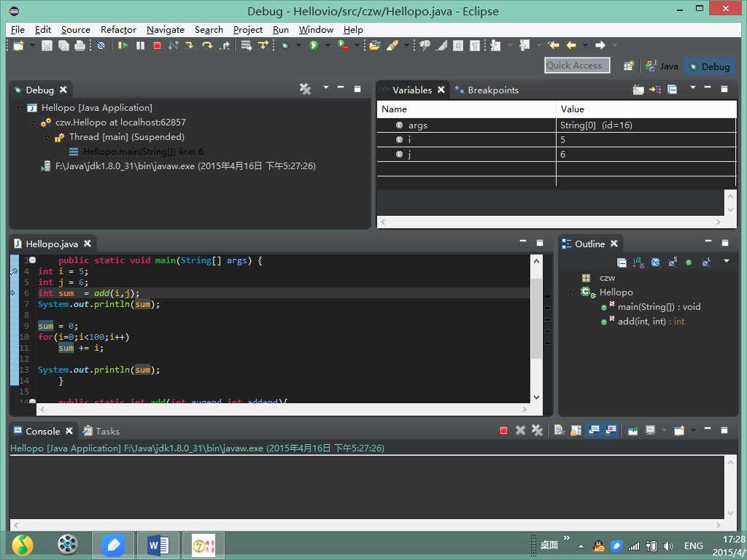Image resolution: width=747 pixels, height=560 pixels.
Task: Click the args variable row in Variables
Action: coord(556,125)
